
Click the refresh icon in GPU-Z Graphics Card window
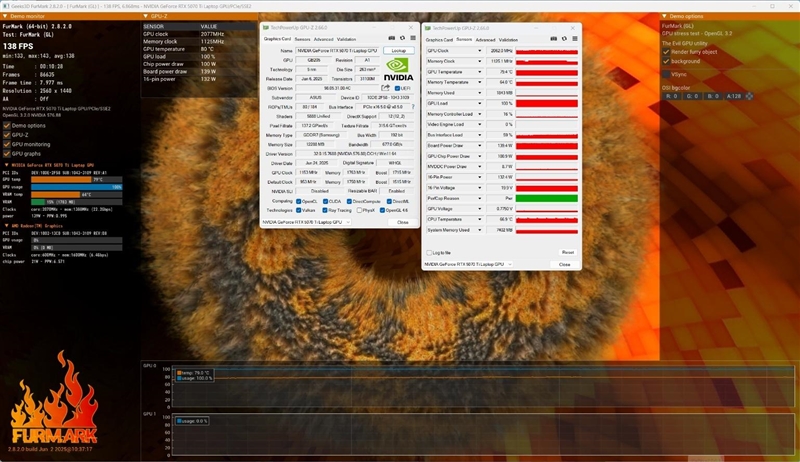point(402,38)
